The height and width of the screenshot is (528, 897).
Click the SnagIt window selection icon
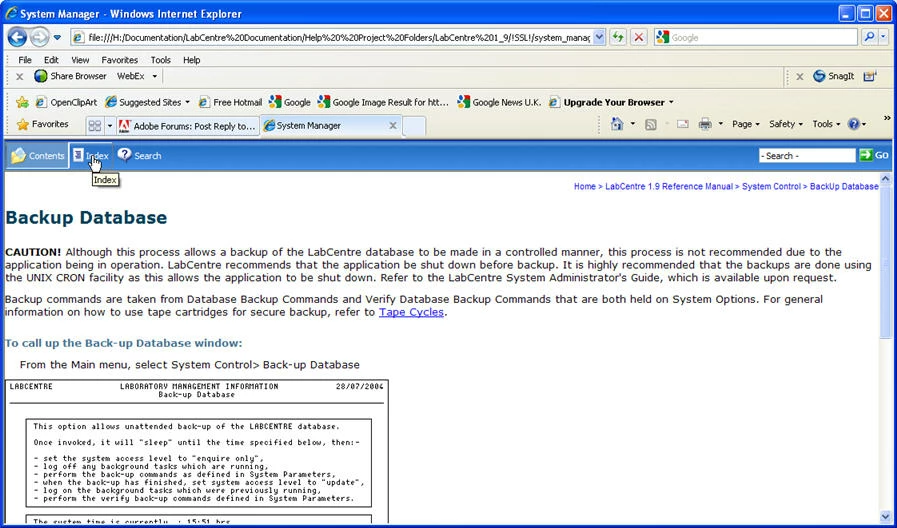(x=870, y=76)
